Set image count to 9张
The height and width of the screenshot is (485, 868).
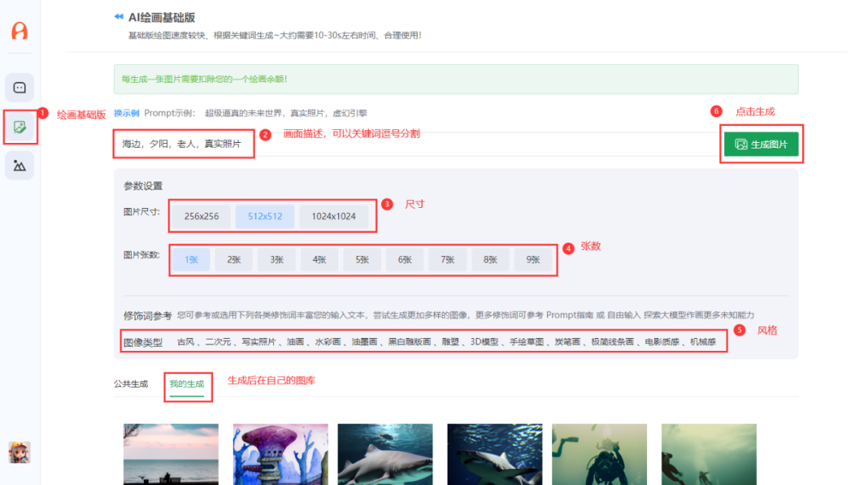tap(533, 259)
